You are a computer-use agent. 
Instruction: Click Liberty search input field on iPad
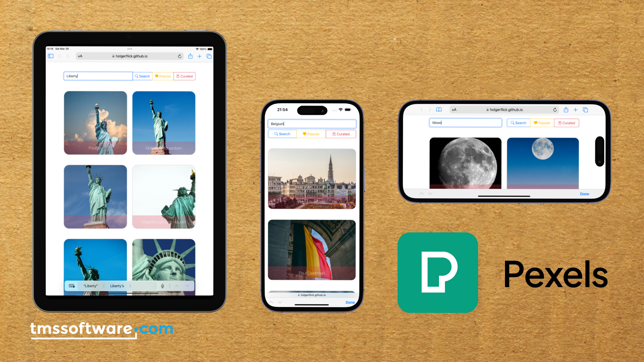tap(97, 76)
